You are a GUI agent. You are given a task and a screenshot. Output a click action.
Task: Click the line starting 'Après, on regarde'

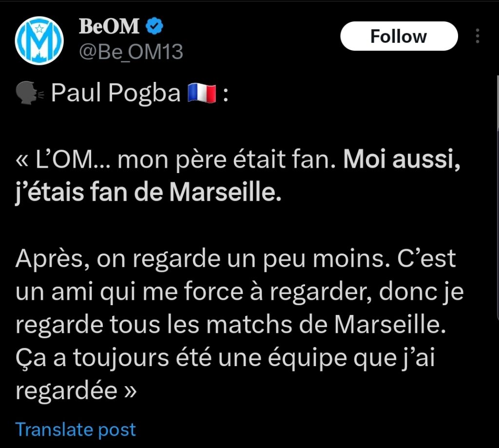(x=235, y=258)
